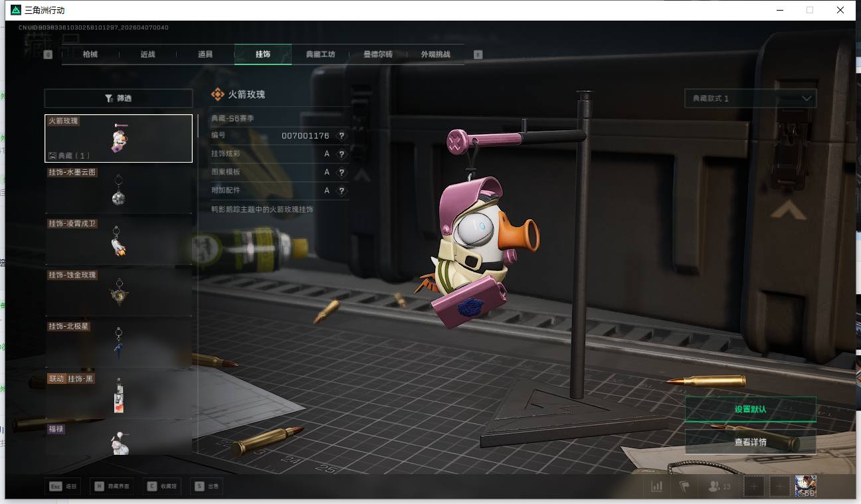Viewport: 861px width, 504px height.
Task: Open the friends icon showing 13
Action: [719, 487]
